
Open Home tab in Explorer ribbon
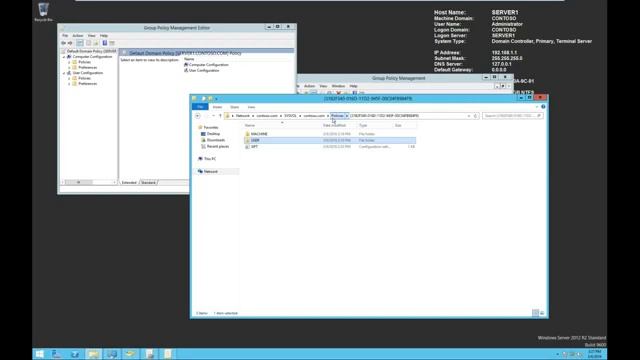click(217, 107)
